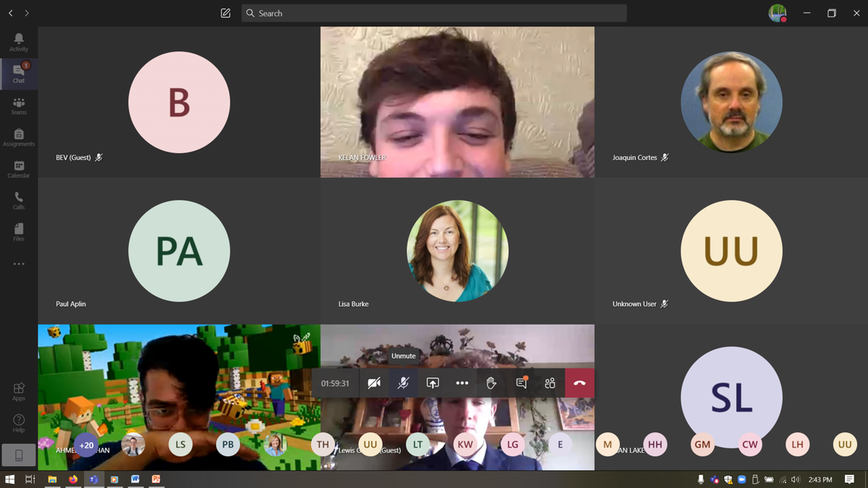Click the Minecraft background video tile
Viewport: 868px width, 488px height.
coord(179,397)
